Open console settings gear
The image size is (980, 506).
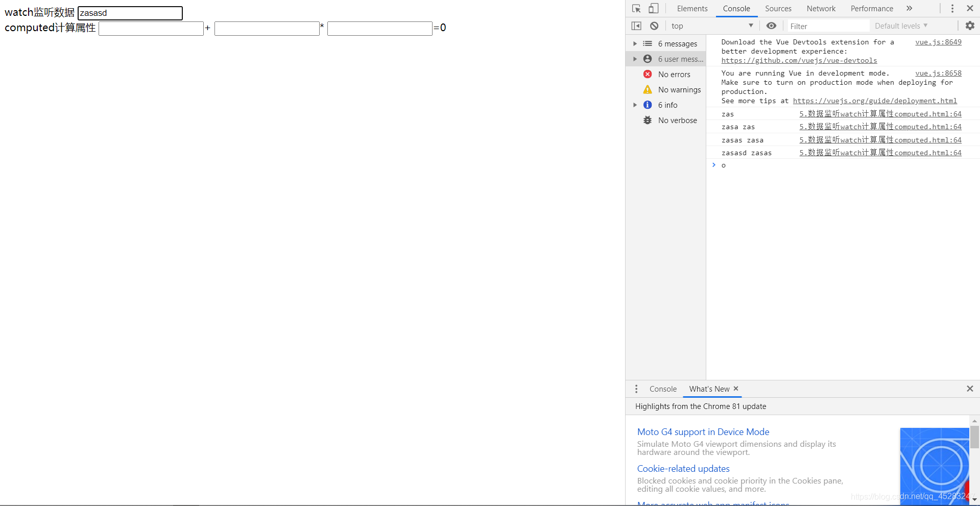pos(970,26)
